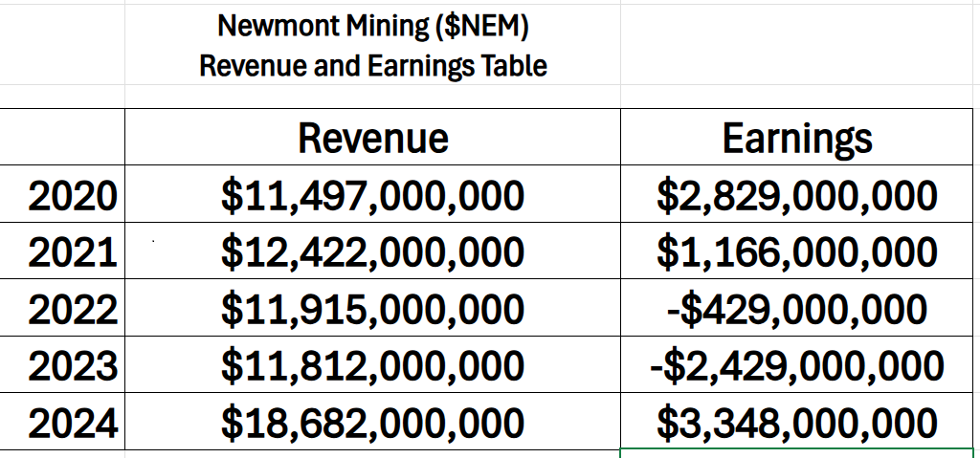The height and width of the screenshot is (458, 980).
Task: Select earnings cell $3,348,000,000
Action: 797,421
